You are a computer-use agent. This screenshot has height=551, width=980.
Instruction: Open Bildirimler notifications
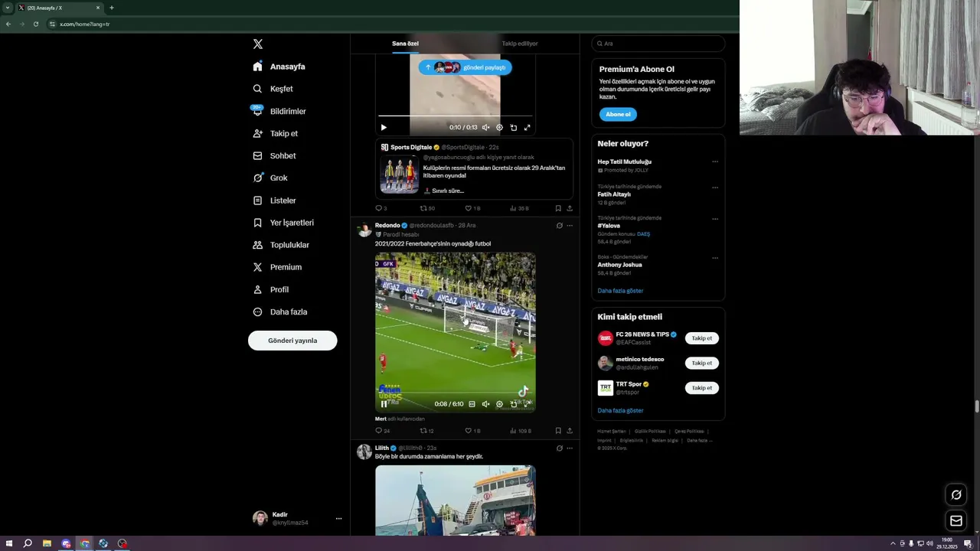(279, 111)
